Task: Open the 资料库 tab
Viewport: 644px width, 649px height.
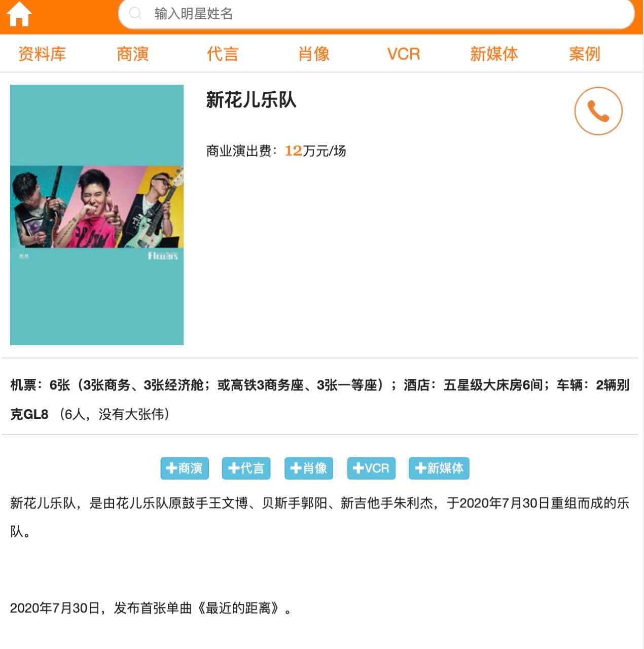Action: tap(42, 54)
